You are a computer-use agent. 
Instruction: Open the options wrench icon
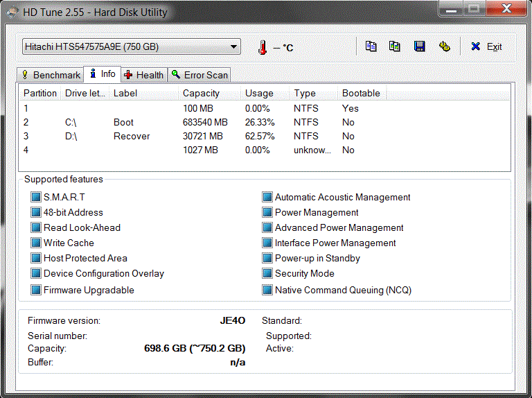point(445,46)
